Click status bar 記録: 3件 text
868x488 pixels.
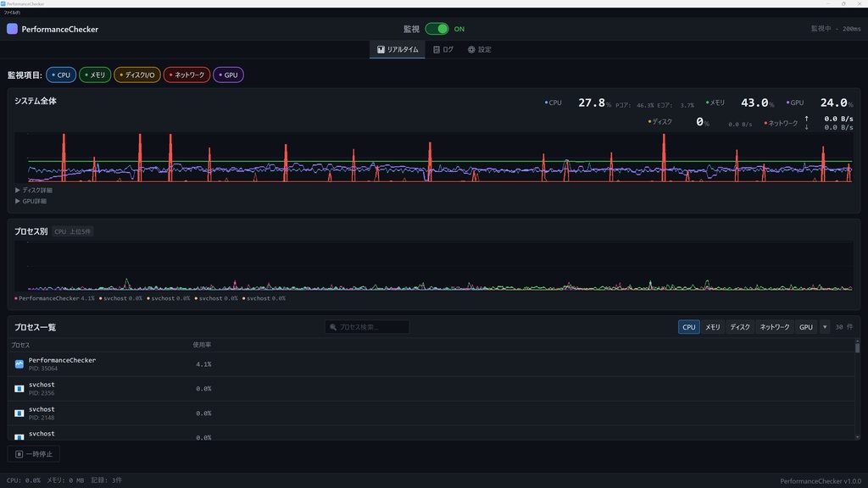coord(107,480)
